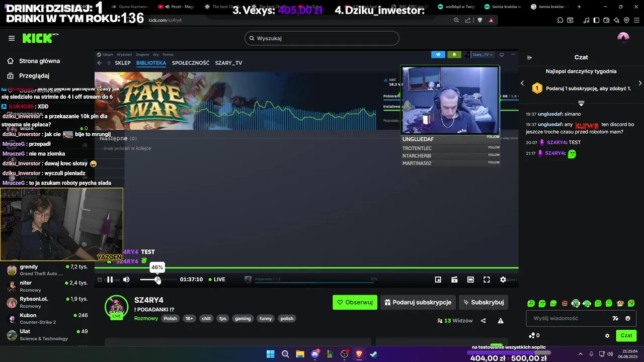Open Ulat channel in sidebar
The width and height of the screenshot is (644, 362).
[x=47, y=334]
